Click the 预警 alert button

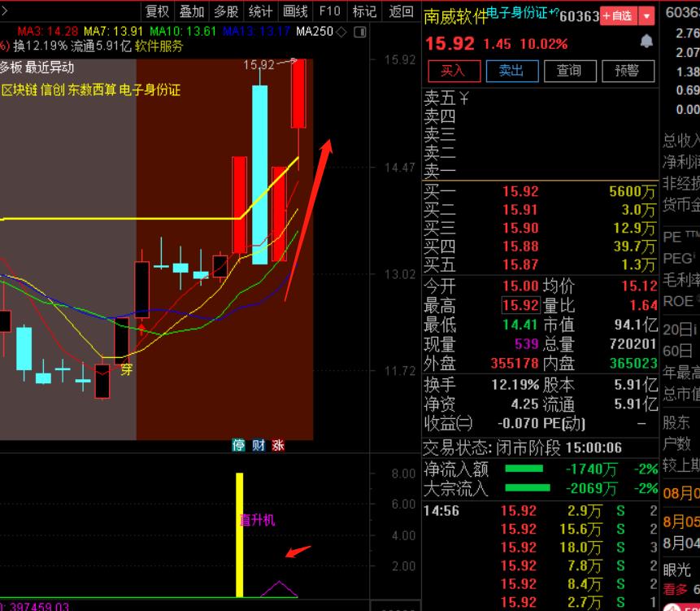[x=628, y=71]
